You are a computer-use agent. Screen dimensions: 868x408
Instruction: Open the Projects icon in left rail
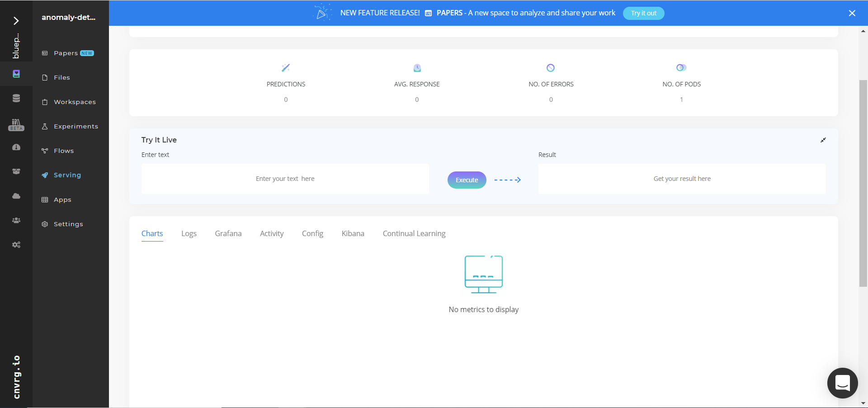[16, 74]
